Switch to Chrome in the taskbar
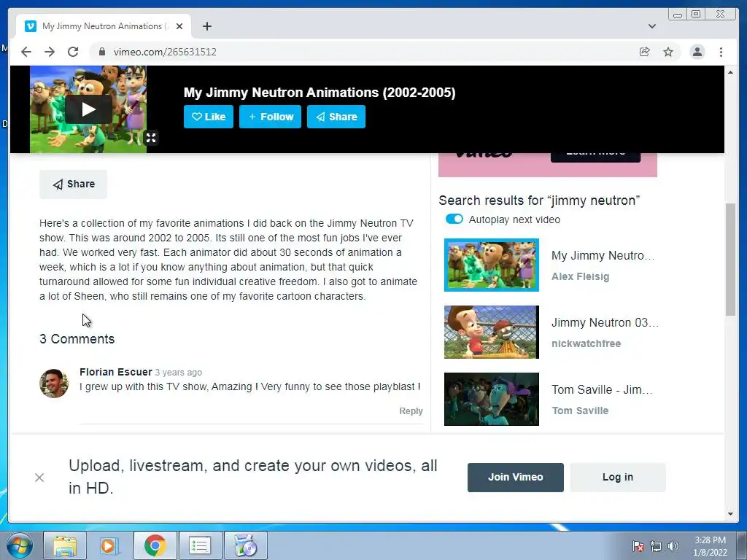 (x=155, y=545)
